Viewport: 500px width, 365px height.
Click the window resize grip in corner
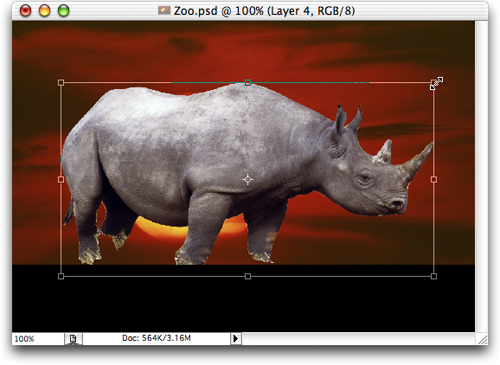pos(482,339)
